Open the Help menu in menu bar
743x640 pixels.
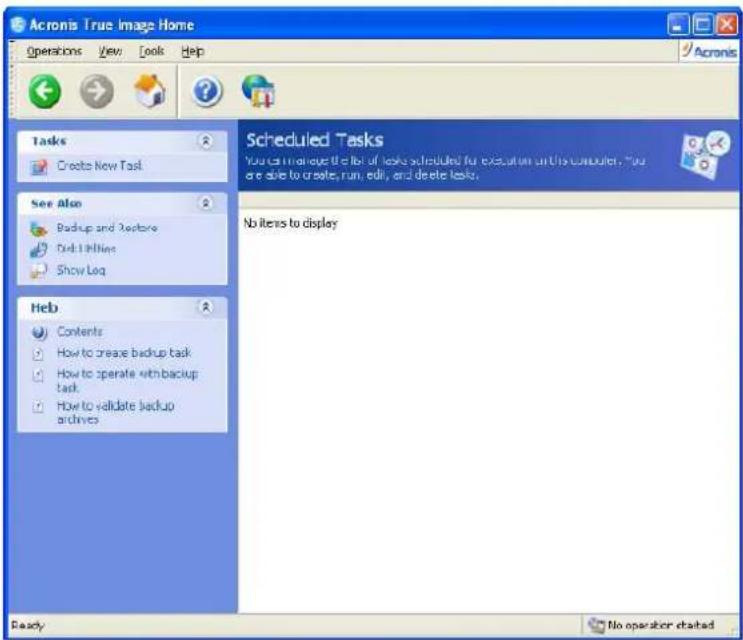[192, 51]
